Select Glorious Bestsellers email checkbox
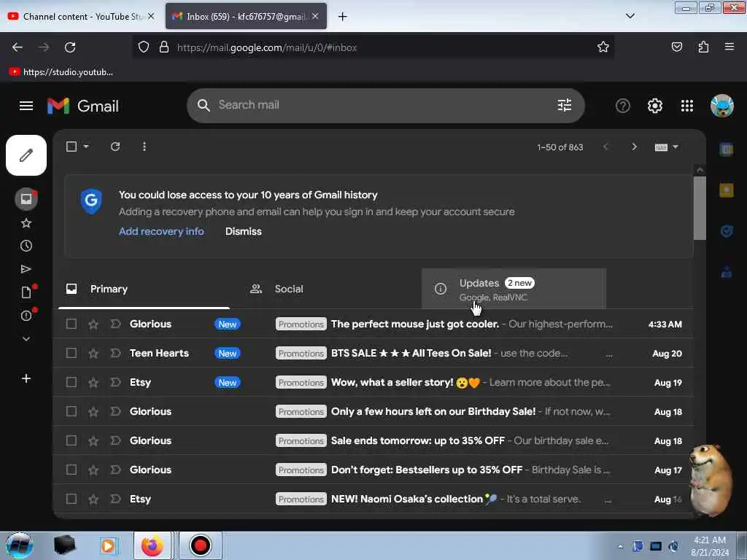 71,470
